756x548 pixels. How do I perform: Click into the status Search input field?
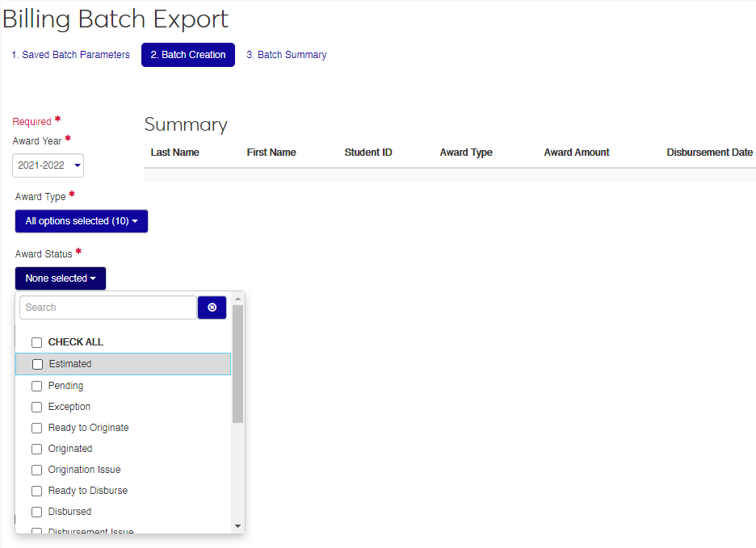(x=107, y=307)
